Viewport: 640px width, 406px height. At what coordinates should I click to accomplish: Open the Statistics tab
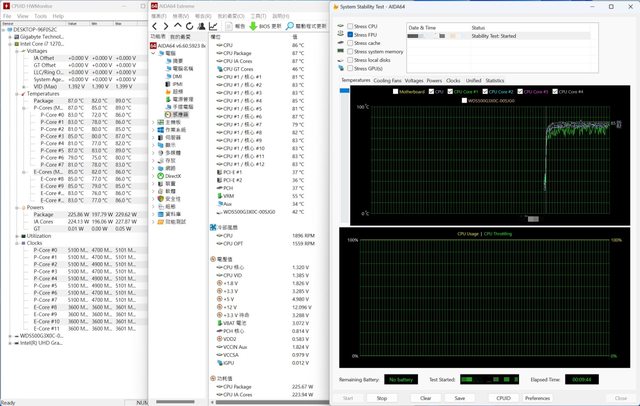pos(494,79)
